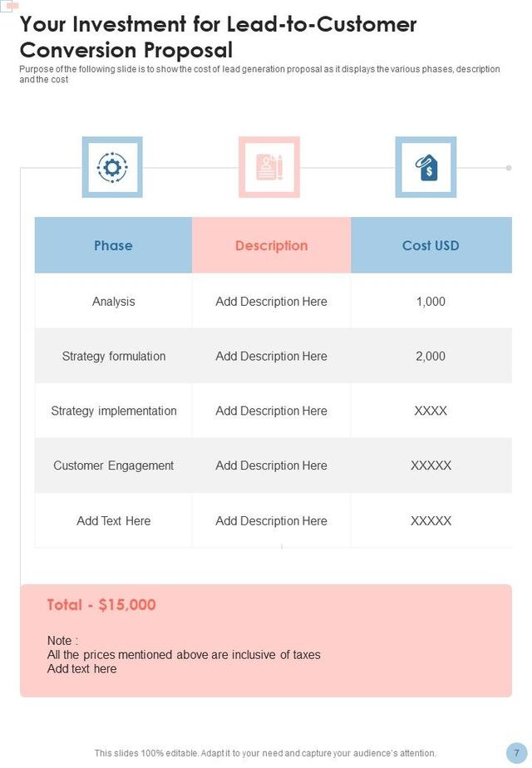Select the Phase column header
Image resolution: width=532 pixels, height=768 pixels.
click(113, 245)
